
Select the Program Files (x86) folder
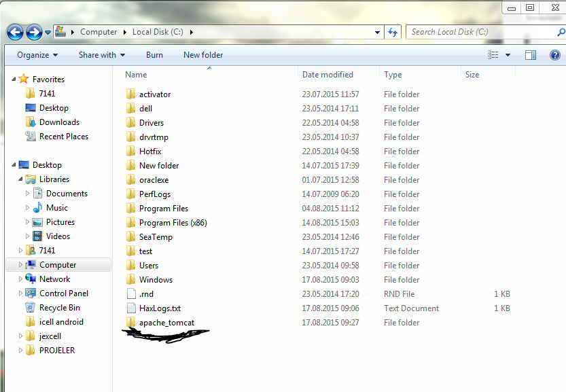(166, 223)
